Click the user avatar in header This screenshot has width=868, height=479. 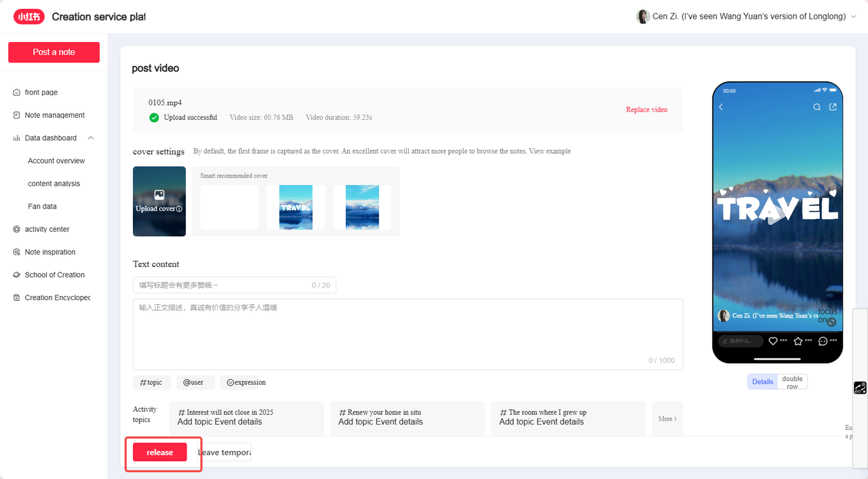click(643, 16)
